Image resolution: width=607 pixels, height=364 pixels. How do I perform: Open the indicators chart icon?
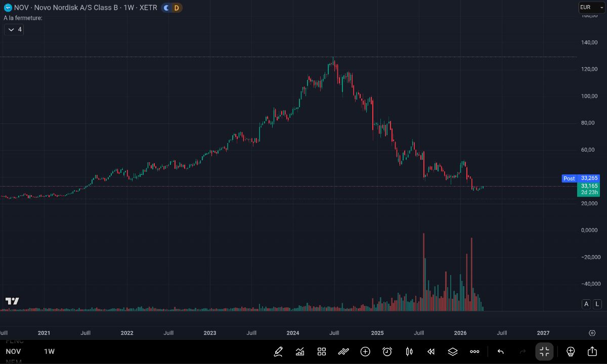pos(300,351)
